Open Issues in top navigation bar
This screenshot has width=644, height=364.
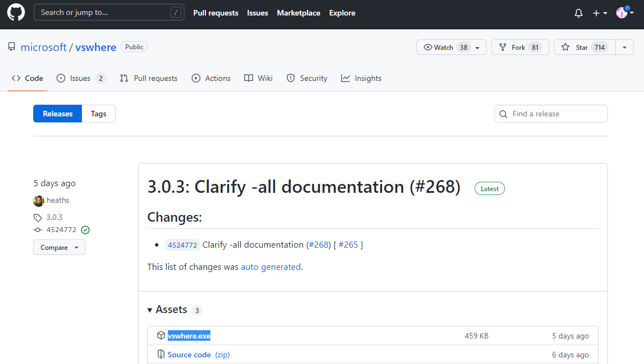[x=257, y=13]
